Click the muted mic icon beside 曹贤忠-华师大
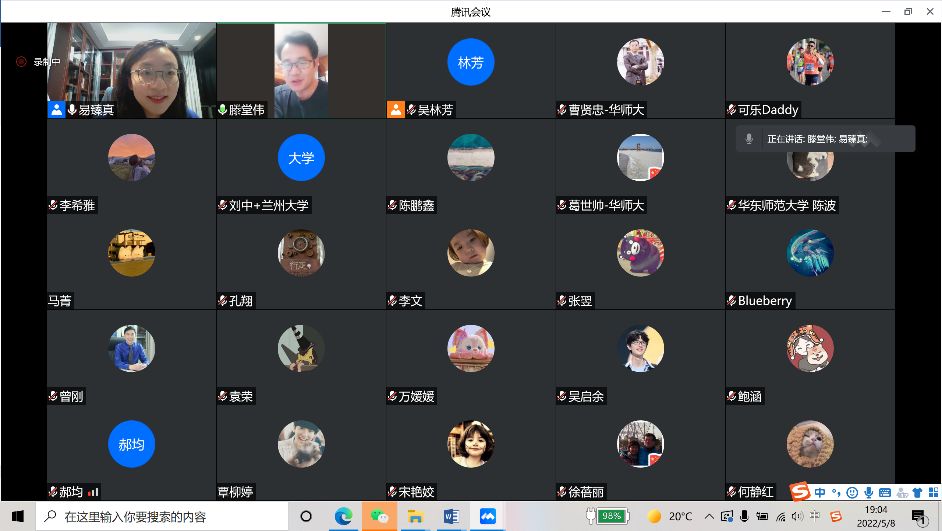Viewport: 942px width, 531px height. [x=562, y=110]
